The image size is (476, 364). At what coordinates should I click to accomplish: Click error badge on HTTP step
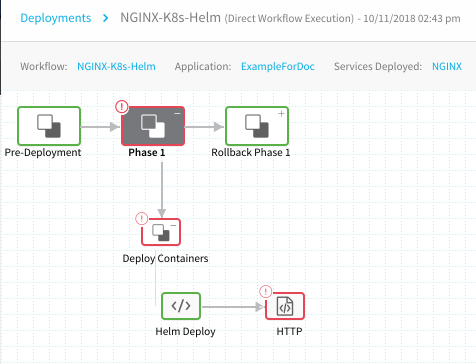click(266, 292)
